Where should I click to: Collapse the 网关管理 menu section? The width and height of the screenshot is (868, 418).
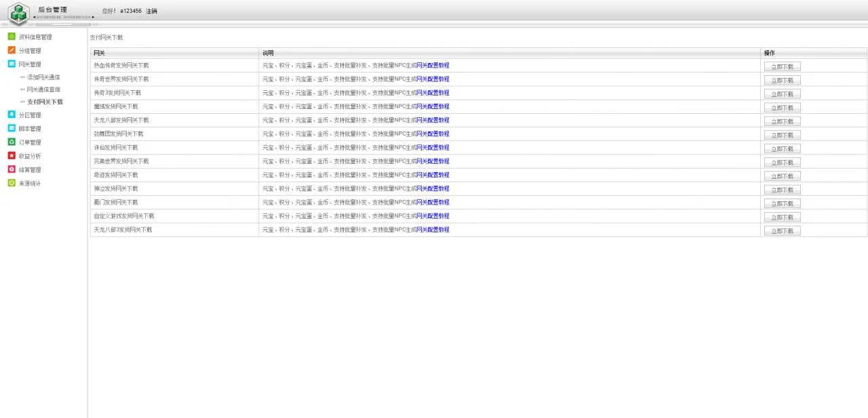click(x=30, y=64)
